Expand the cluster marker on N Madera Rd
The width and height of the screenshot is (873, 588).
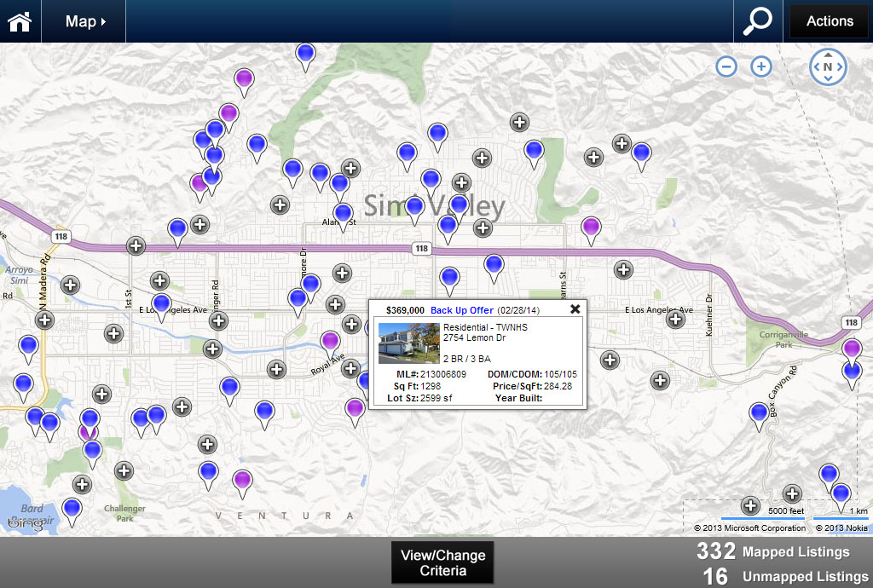point(45,320)
